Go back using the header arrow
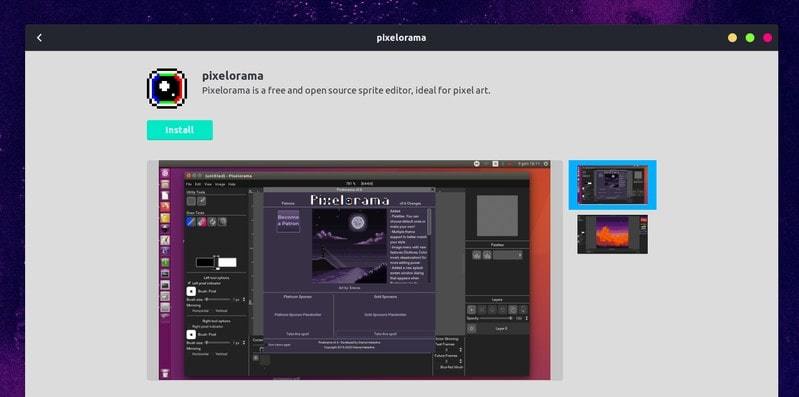 [x=39, y=38]
